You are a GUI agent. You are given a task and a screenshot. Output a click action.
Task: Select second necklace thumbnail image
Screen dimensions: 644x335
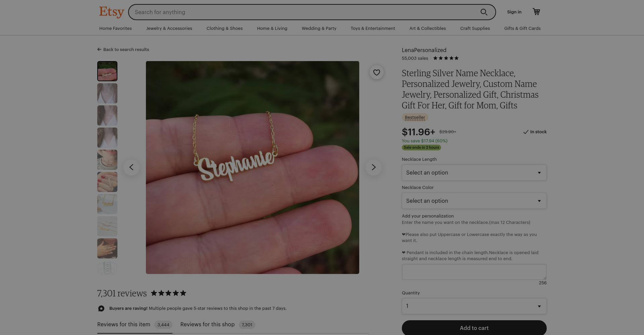click(107, 93)
